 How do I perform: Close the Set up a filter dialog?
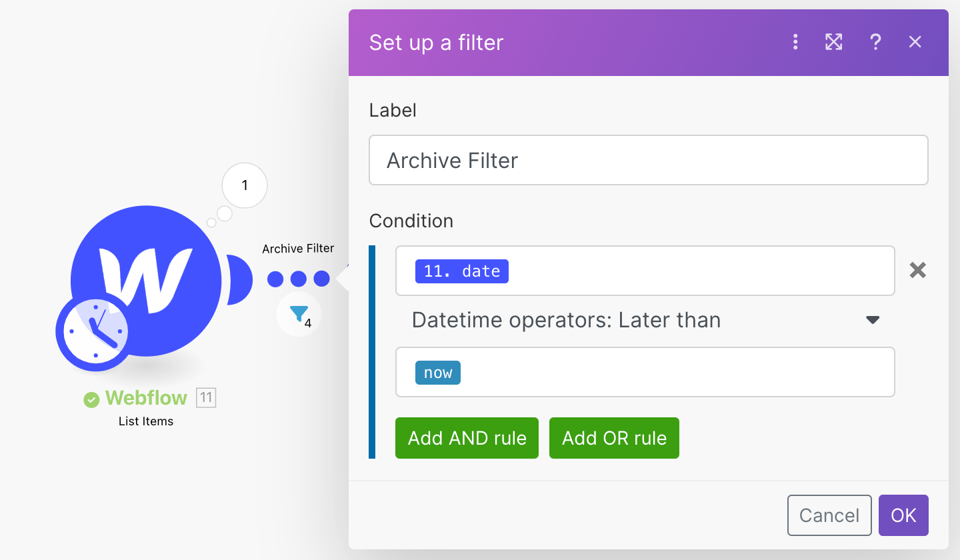click(915, 42)
